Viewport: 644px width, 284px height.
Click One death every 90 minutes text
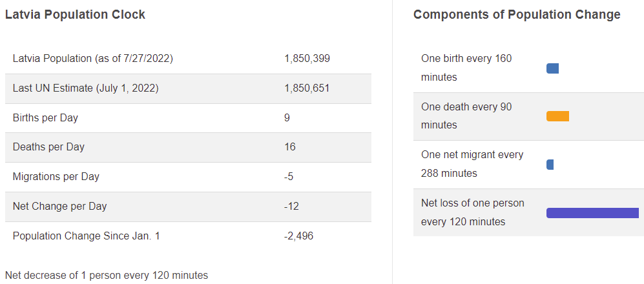coord(466,116)
